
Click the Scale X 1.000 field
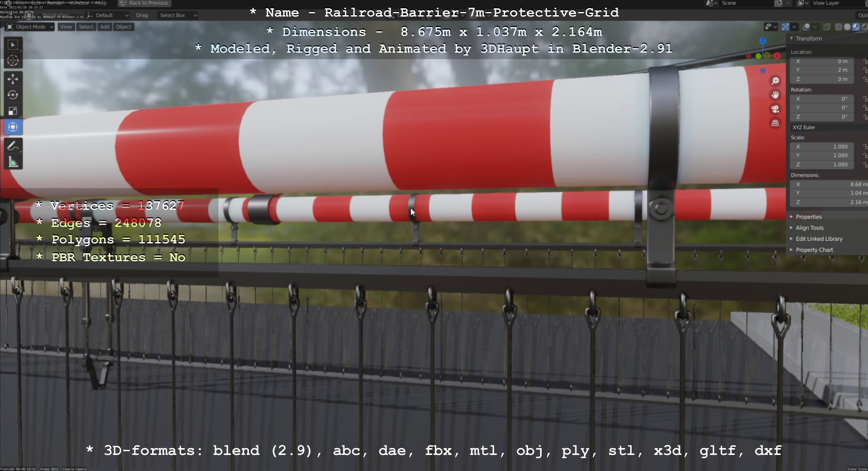(822, 147)
